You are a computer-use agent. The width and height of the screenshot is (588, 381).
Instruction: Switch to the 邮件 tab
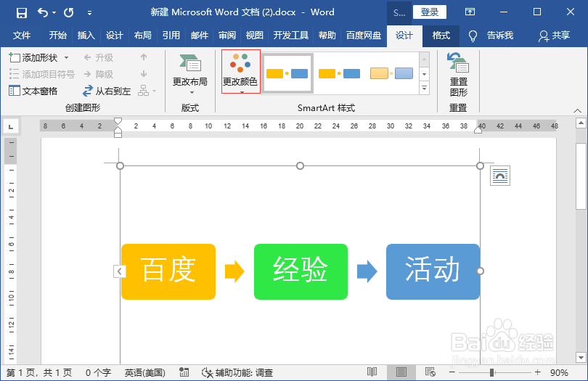[x=200, y=36]
